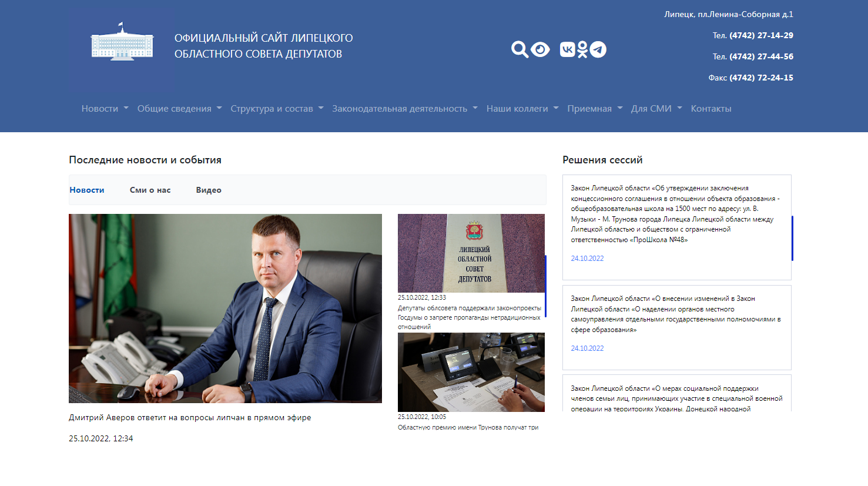The image size is (868, 486).
Task: Switch to the Сми о нас tab
Action: click(150, 190)
